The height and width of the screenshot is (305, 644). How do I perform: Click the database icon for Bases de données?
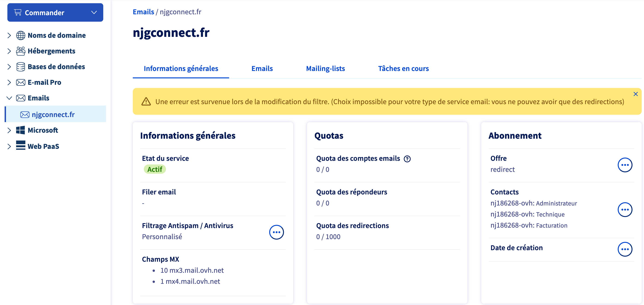(21, 67)
